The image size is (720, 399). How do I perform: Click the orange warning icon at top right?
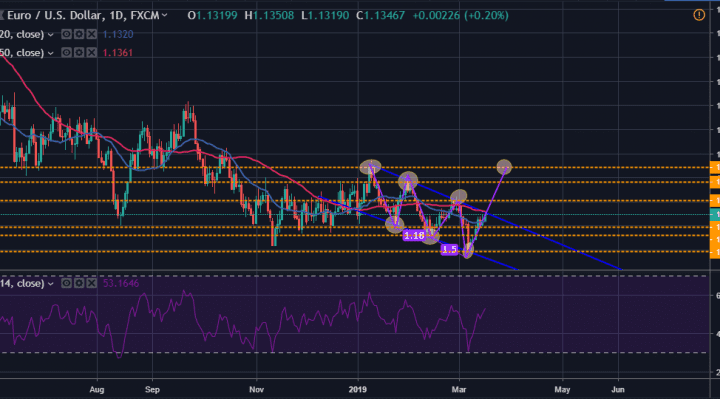tap(699, 15)
